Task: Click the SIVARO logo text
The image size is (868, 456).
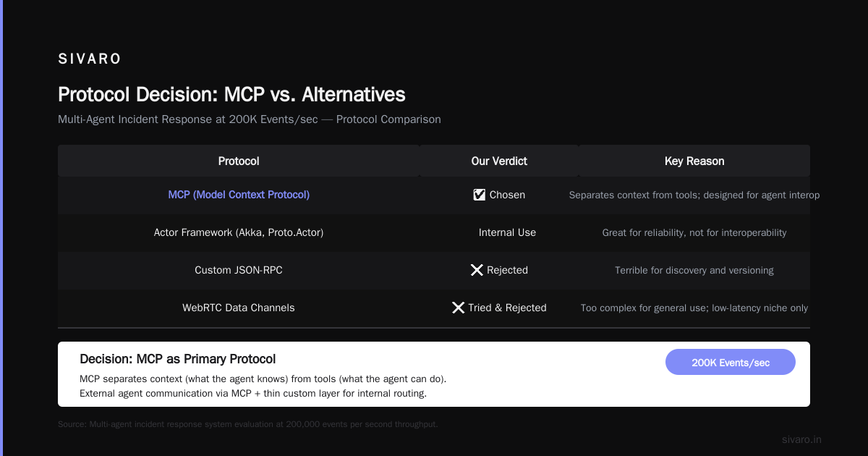Action: click(90, 59)
